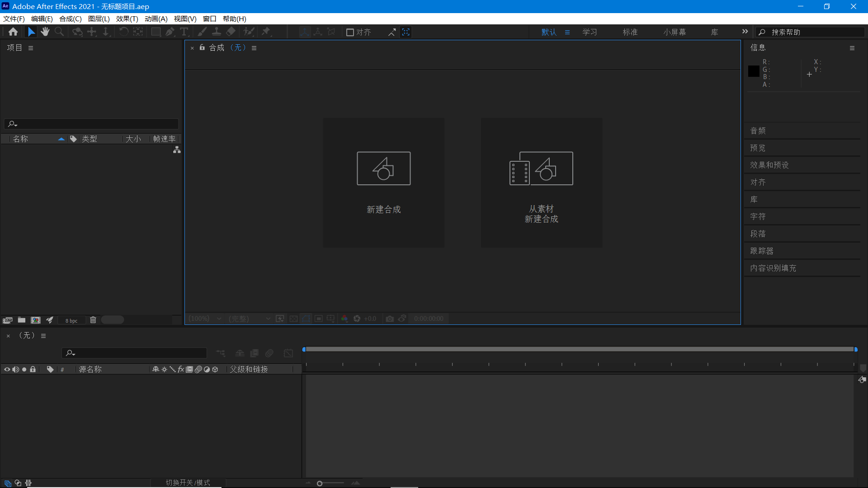The width and height of the screenshot is (868, 488).
Task: Select the Puppet Pin tool
Action: pyautogui.click(x=266, y=32)
